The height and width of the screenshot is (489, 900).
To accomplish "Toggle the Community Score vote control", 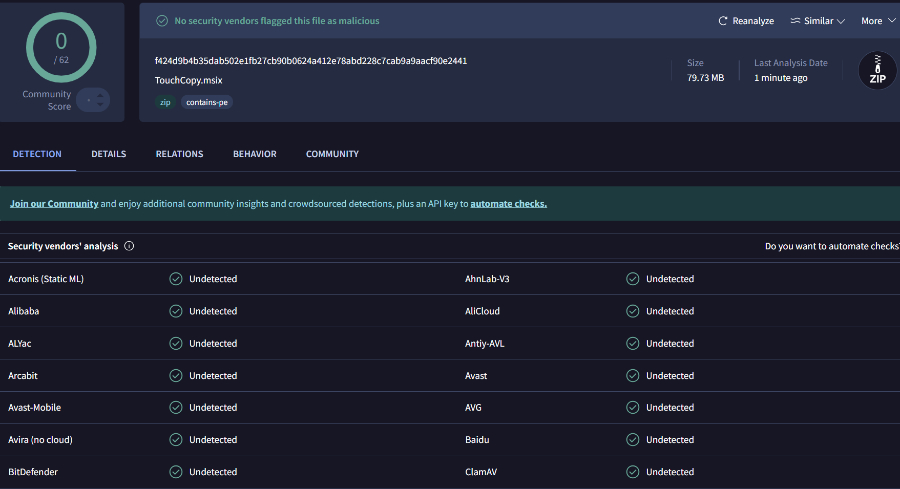I will [x=94, y=100].
